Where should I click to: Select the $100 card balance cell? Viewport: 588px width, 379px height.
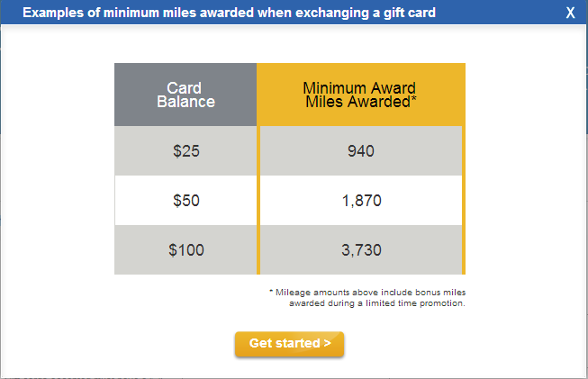pyautogui.click(x=185, y=249)
